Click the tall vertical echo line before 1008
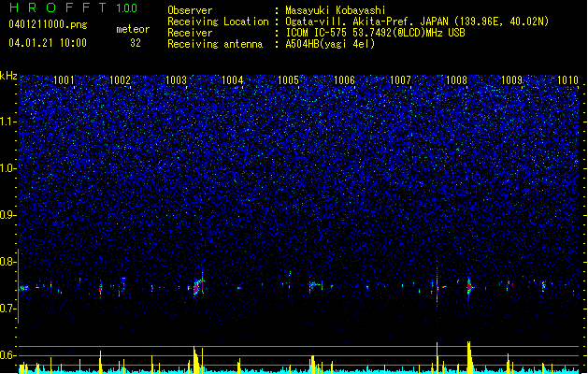This screenshot has height=374, width=588. [x=437, y=285]
